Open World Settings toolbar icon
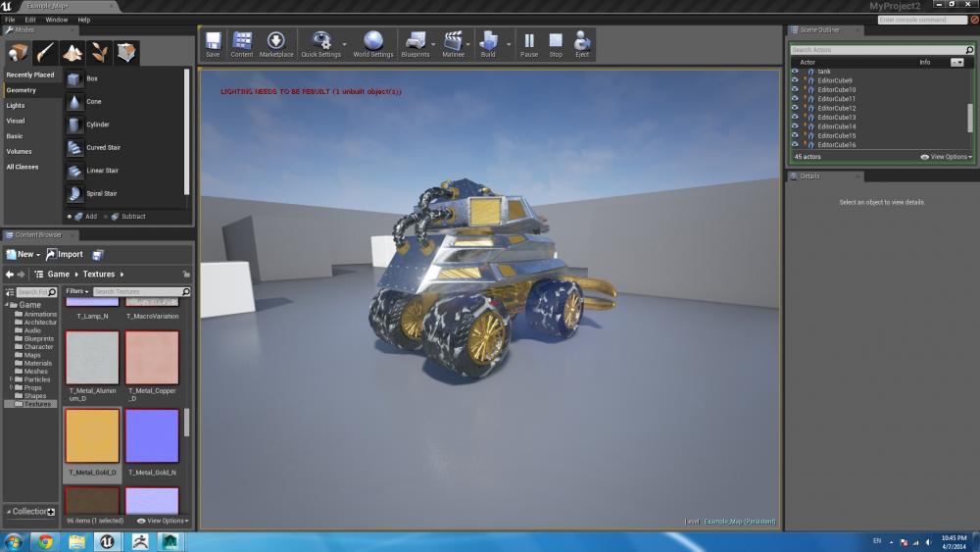This screenshot has height=552, width=980. (x=373, y=44)
